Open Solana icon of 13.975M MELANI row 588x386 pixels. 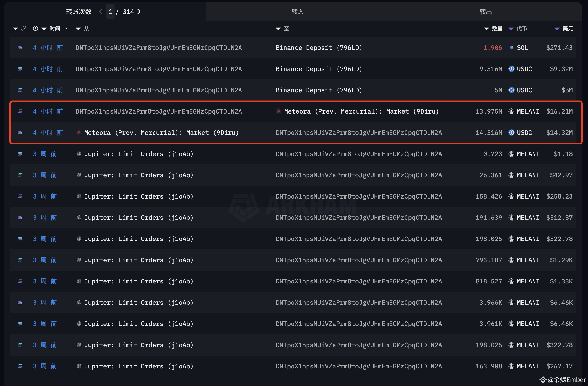(x=20, y=111)
